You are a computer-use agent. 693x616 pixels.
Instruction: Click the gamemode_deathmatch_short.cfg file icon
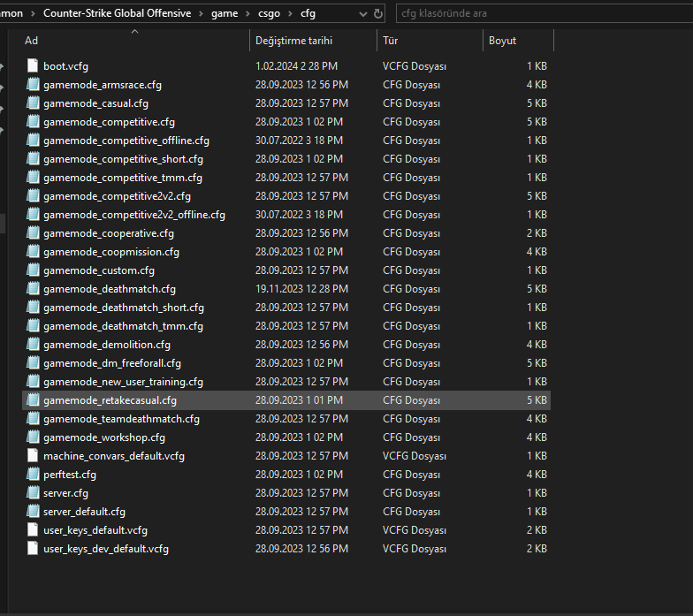coord(33,308)
